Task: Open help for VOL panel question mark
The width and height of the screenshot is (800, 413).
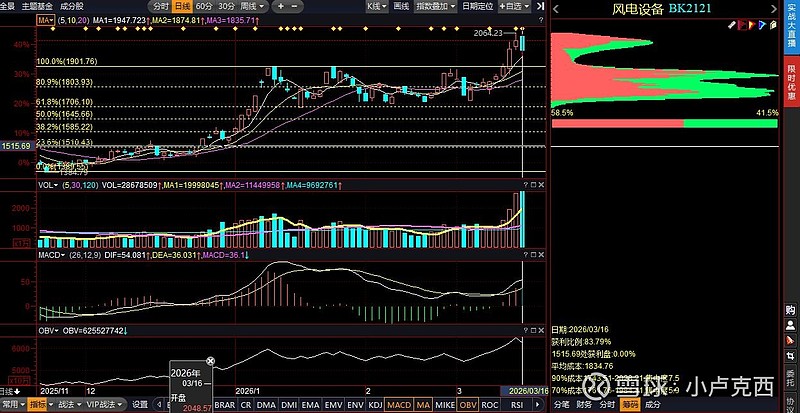Action: [526, 185]
